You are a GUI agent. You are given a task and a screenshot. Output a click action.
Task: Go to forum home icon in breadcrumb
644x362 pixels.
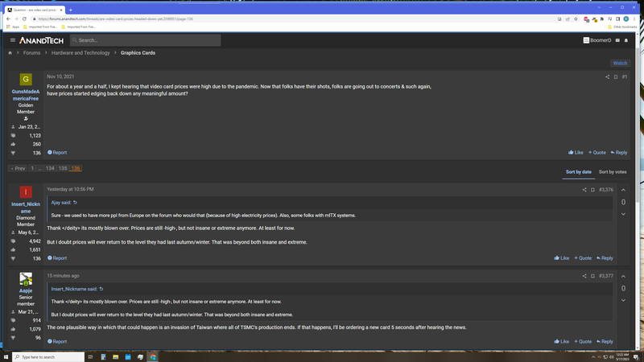(x=10, y=53)
